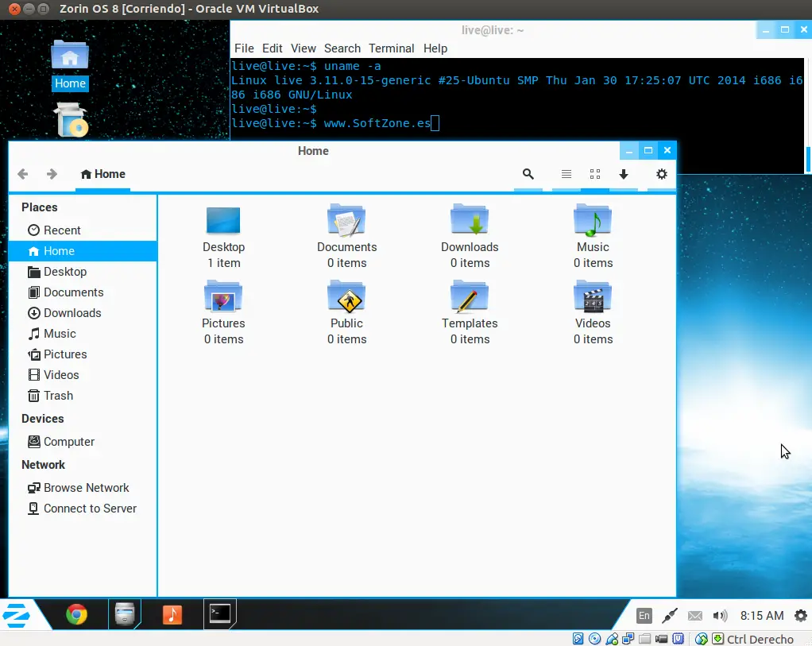812x646 pixels.
Task: Select Recent in the sidebar
Action: pos(62,230)
